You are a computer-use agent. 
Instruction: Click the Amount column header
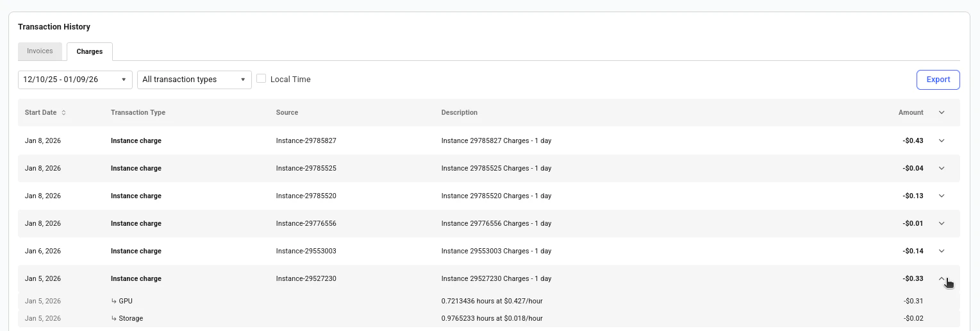click(x=911, y=113)
